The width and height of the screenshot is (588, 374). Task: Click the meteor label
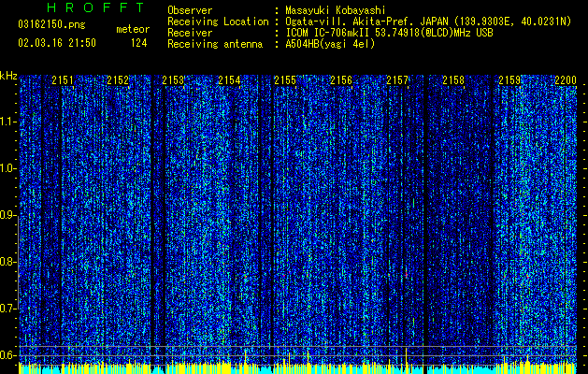pos(133,29)
